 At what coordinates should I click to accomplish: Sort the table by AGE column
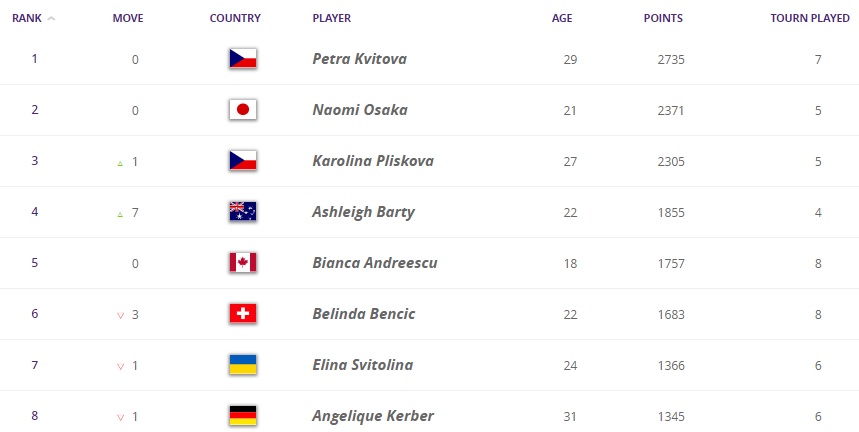pos(561,18)
